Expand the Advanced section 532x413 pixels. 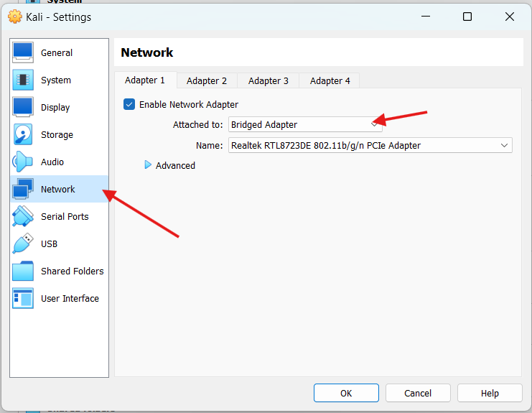[148, 165]
